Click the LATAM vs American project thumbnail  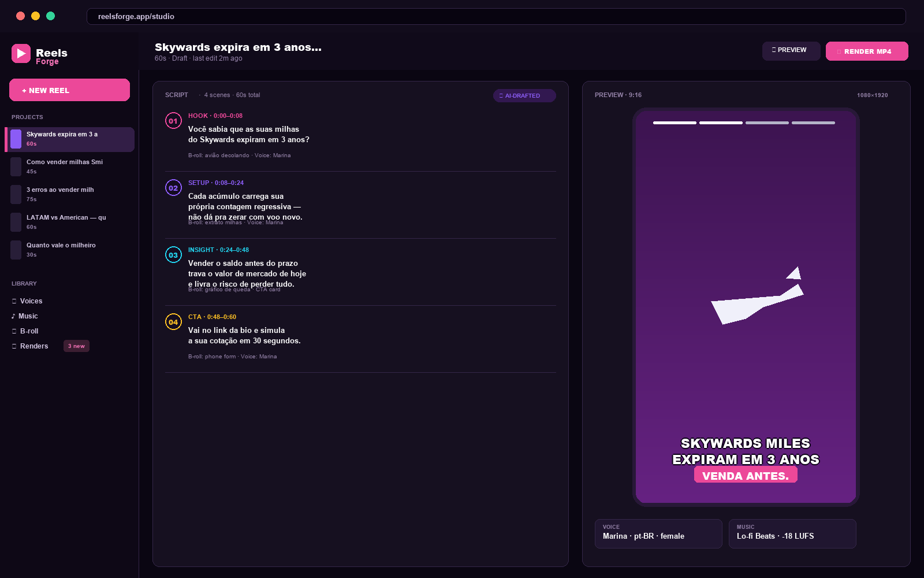point(16,222)
